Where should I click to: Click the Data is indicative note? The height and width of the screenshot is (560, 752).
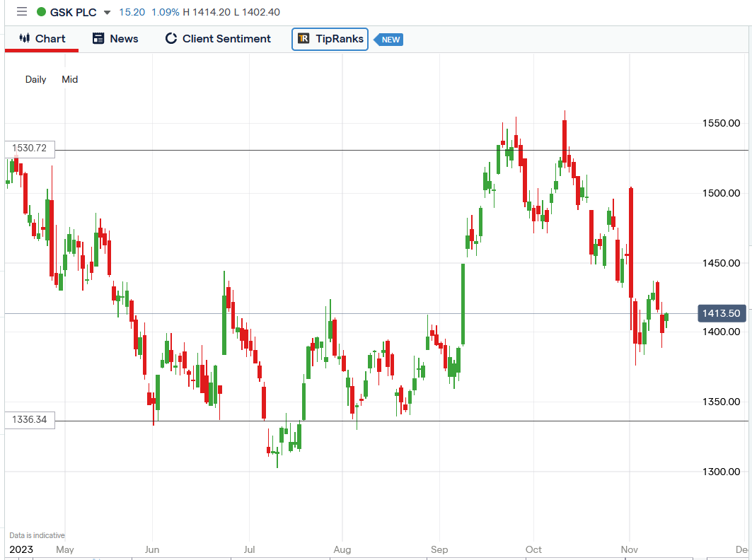click(37, 535)
